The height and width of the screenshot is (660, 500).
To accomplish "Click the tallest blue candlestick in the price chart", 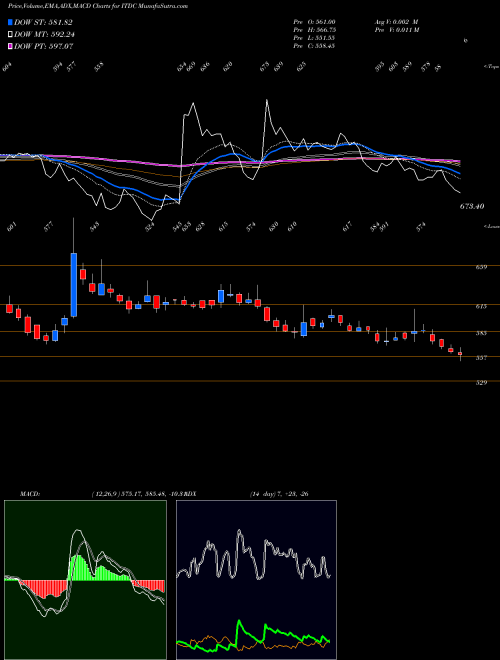I will click(74, 285).
